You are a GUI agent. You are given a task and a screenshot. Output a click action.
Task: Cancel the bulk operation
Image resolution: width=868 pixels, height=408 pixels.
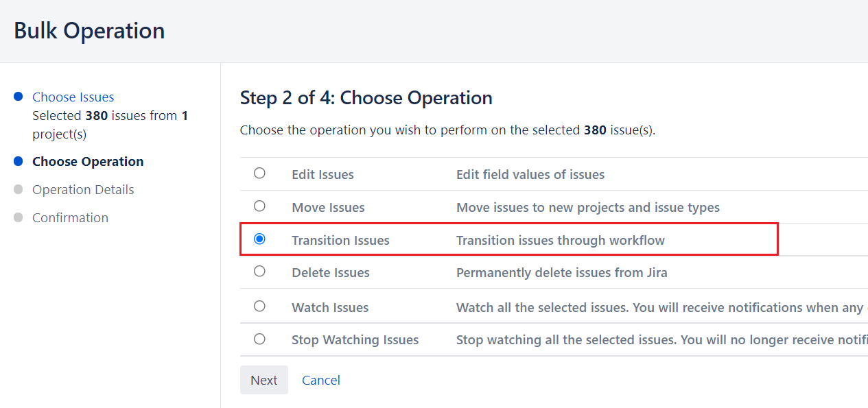[321, 380]
